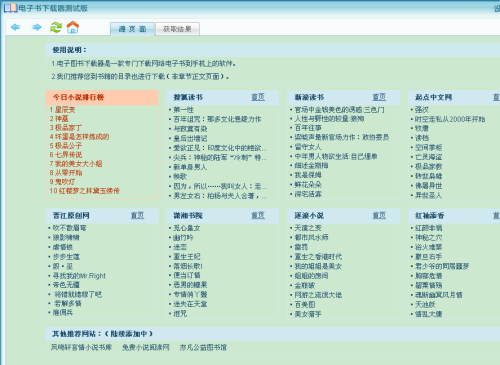Viewport: 500px width, 365px height.
Task: Open ranking entry 7 我的美女大小姐
Action: (x=76, y=164)
